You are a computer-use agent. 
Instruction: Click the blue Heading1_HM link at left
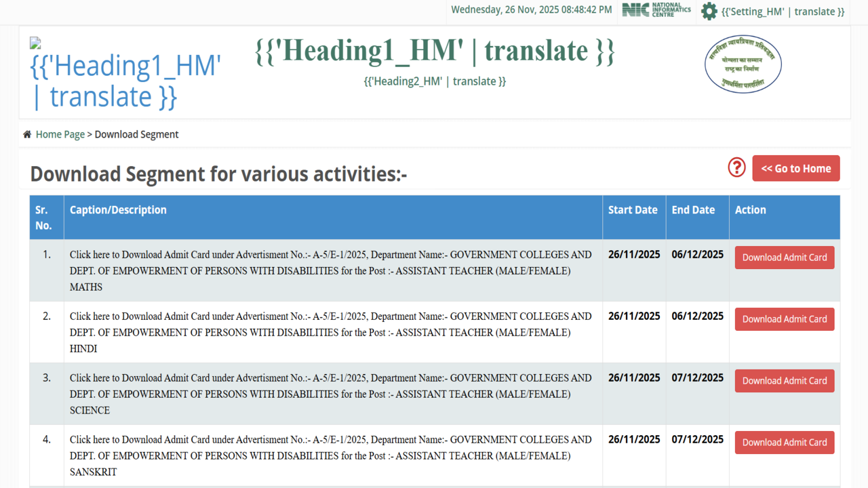[x=125, y=81]
